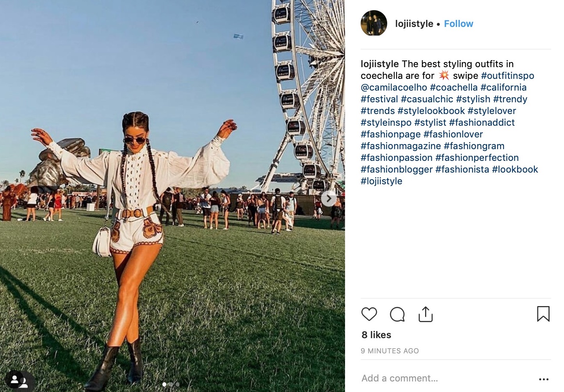Save the post with the bookmark icon
This screenshot has width=564, height=392.
[x=543, y=314]
